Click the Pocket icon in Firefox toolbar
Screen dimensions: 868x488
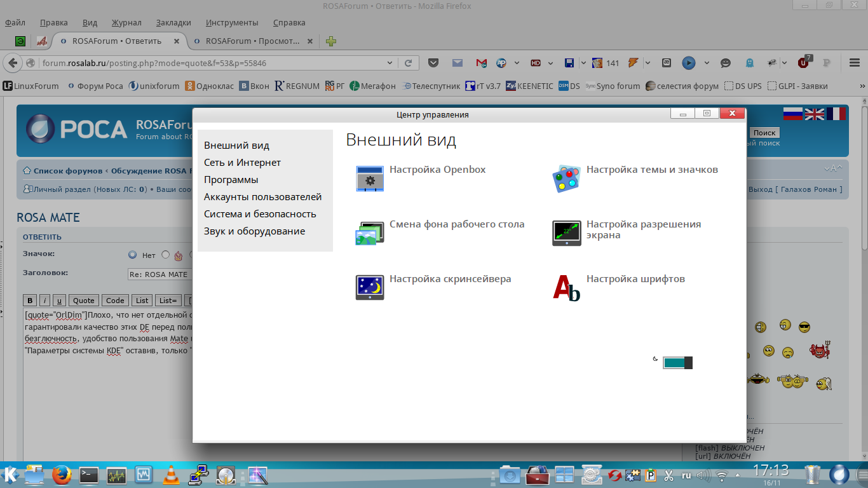pyautogui.click(x=433, y=63)
